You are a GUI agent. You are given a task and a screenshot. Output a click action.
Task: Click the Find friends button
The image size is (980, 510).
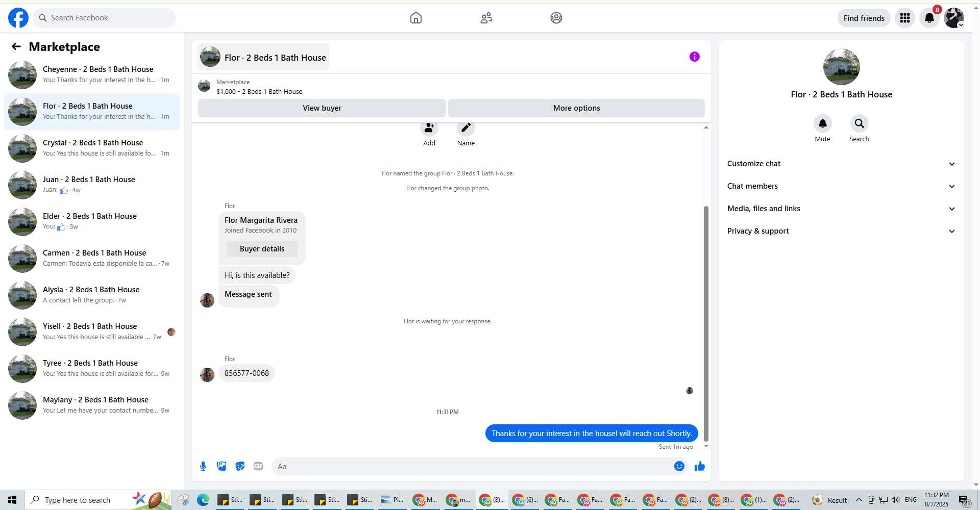tap(864, 18)
